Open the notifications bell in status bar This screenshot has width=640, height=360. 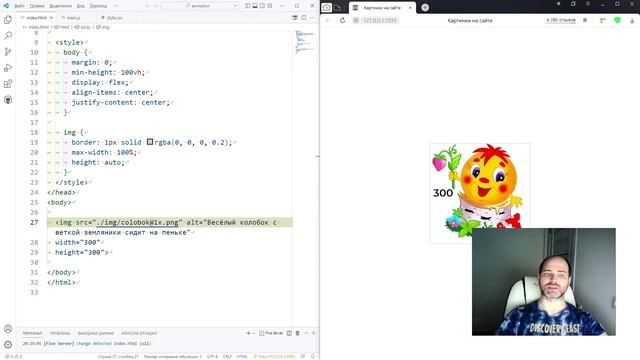point(313,356)
